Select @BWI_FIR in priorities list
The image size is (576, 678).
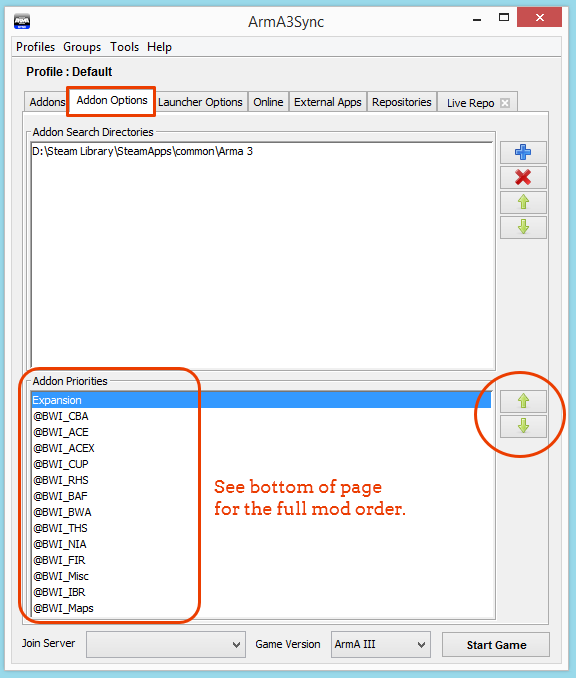point(261,560)
